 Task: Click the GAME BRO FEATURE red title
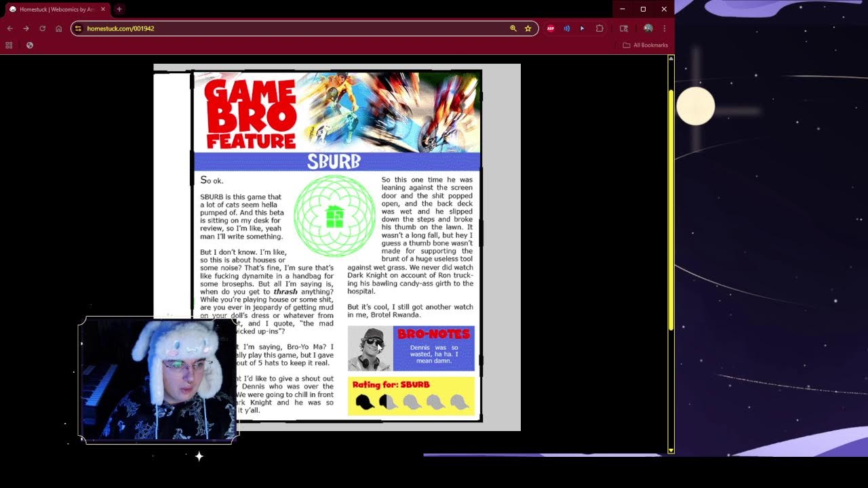pos(251,113)
